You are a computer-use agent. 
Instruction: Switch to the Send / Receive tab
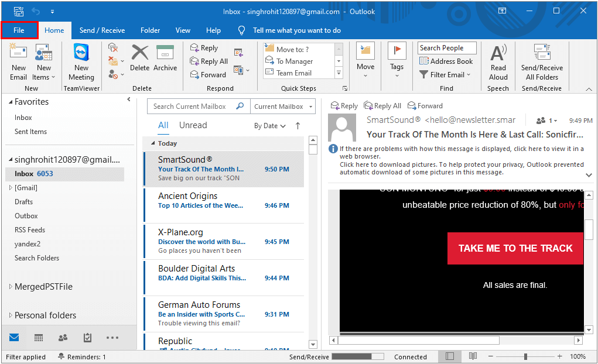pos(102,30)
